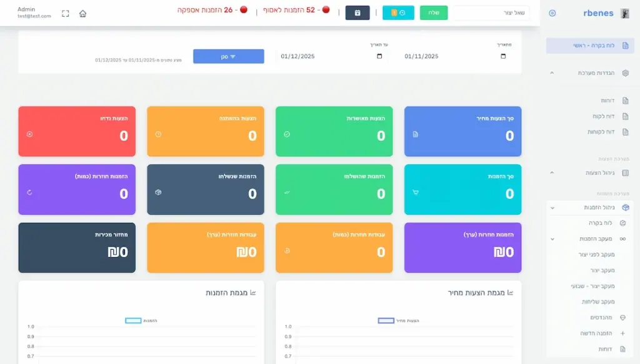
Task: Toggle the הזמנות chart legend swatch
Action: 133,320
